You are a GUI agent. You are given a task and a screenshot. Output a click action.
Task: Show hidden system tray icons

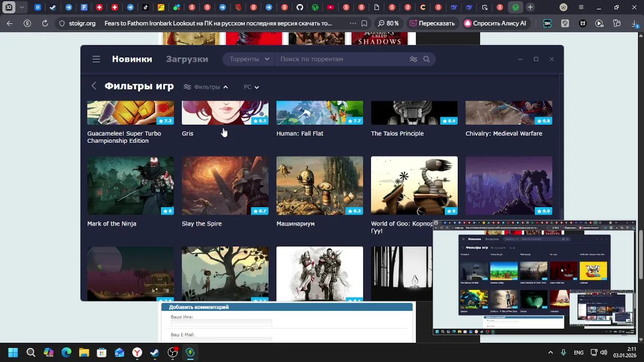(550, 352)
